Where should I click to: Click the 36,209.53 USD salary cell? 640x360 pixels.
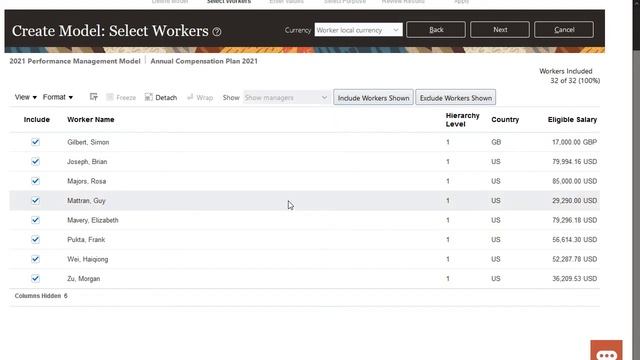pyautogui.click(x=574, y=279)
